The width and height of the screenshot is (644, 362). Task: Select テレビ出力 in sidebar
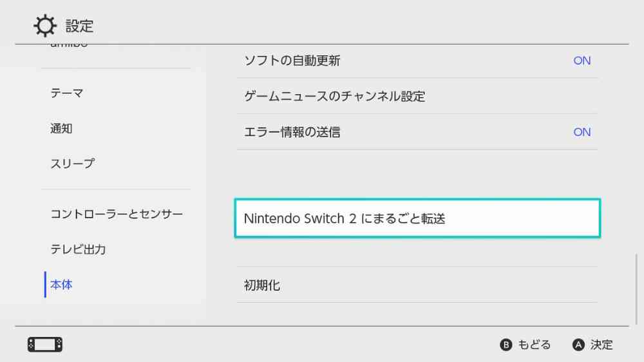78,249
